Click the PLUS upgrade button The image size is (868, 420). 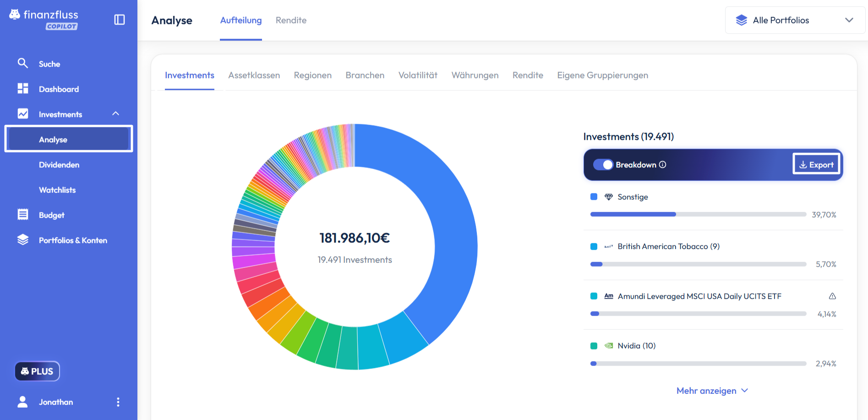tap(37, 371)
